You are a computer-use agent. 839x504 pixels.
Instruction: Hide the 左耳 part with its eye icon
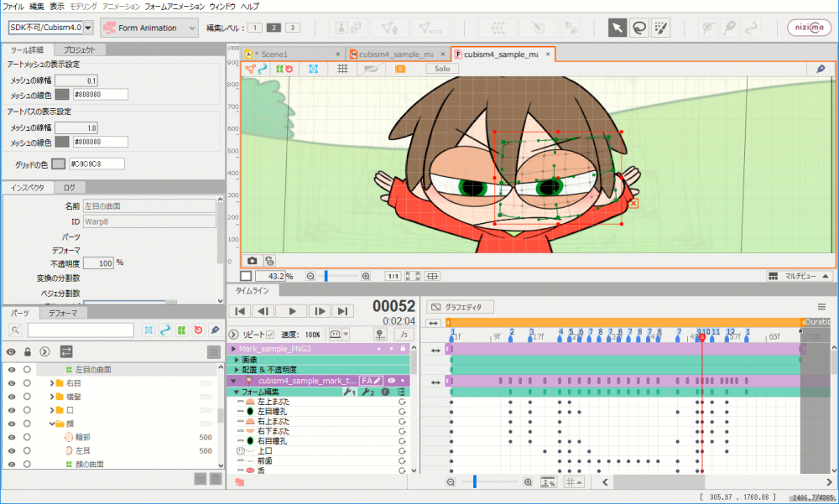11,450
